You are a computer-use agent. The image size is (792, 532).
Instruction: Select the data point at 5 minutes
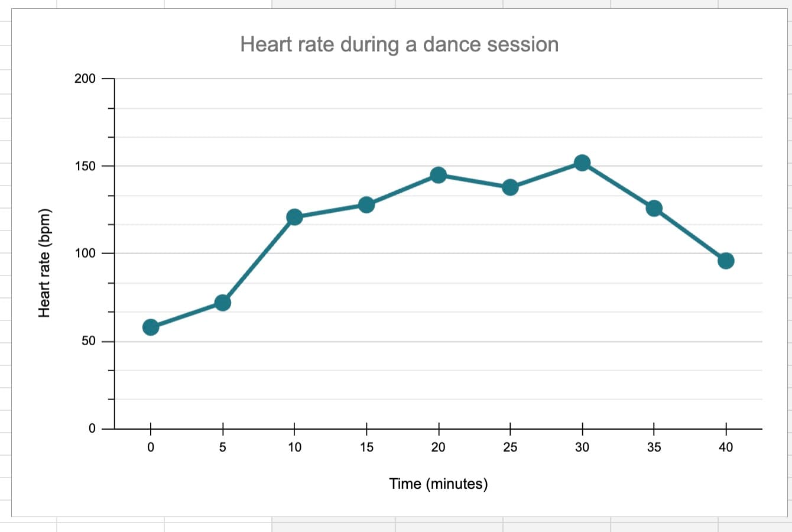pyautogui.click(x=223, y=303)
